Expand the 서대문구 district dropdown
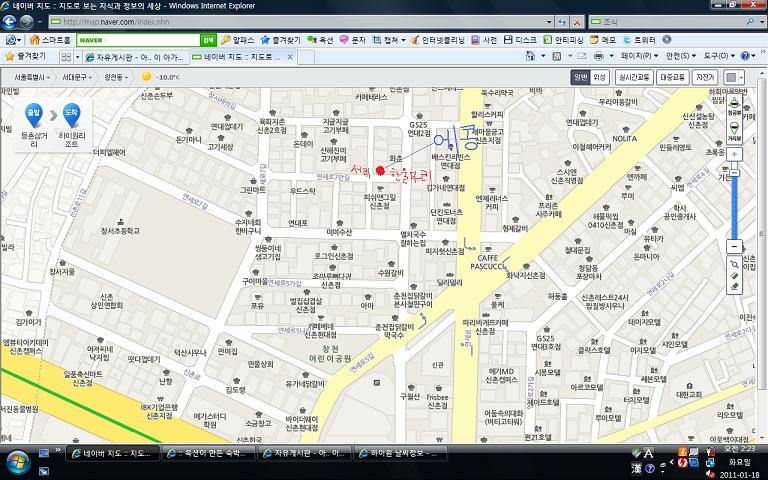The height and width of the screenshot is (480, 768). pyautogui.click(x=76, y=77)
